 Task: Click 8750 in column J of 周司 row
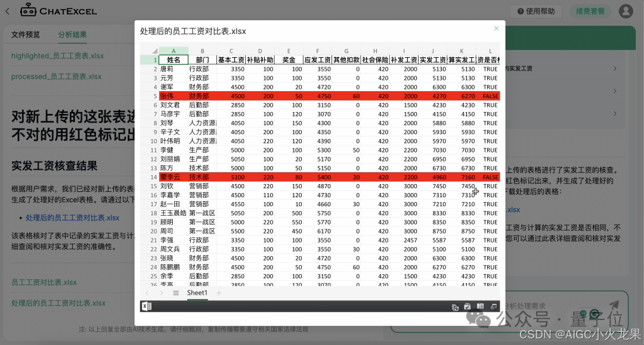tap(433, 231)
